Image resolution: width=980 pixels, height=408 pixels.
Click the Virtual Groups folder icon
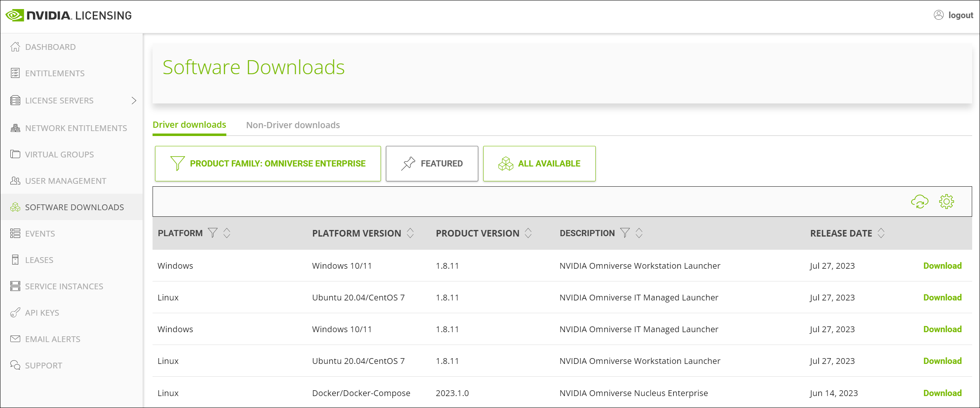[x=15, y=154]
